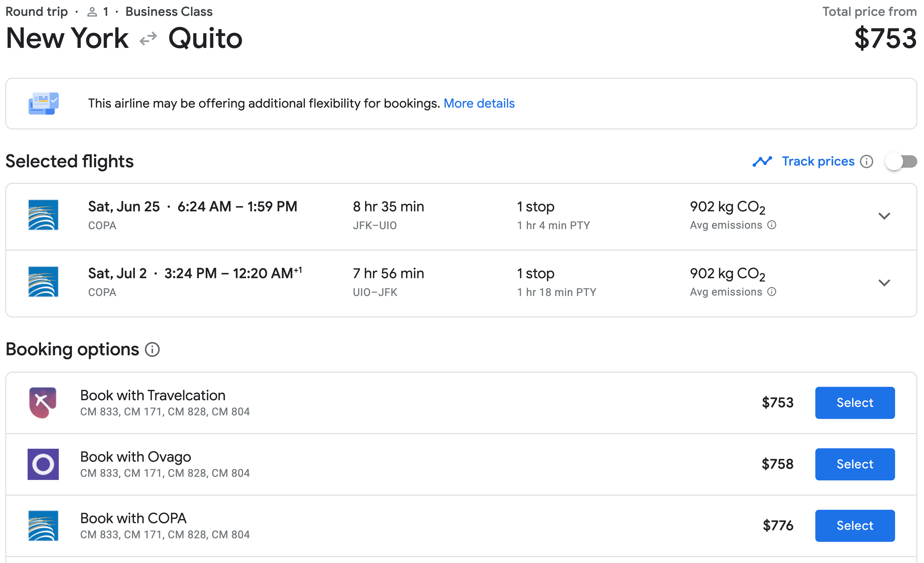Screen dimensions: 924x563
Task: Click flight numbers under Book with COPA
Action: (165, 535)
